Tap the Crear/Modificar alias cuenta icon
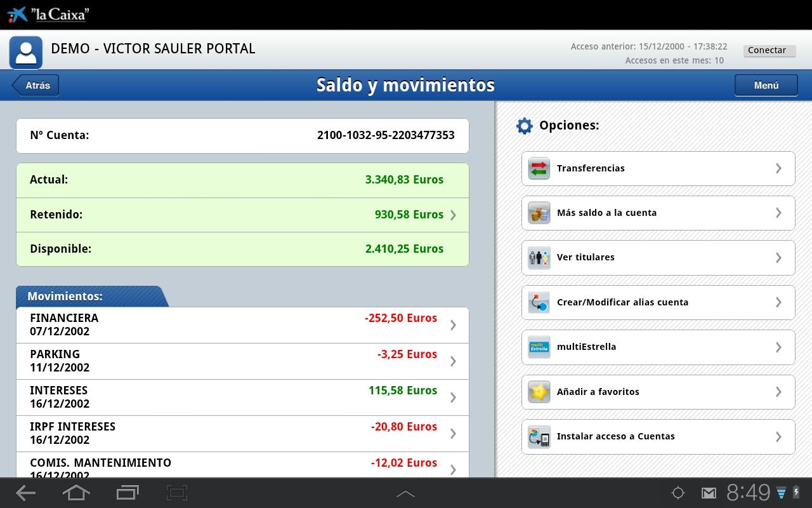The image size is (812, 508). (x=539, y=302)
